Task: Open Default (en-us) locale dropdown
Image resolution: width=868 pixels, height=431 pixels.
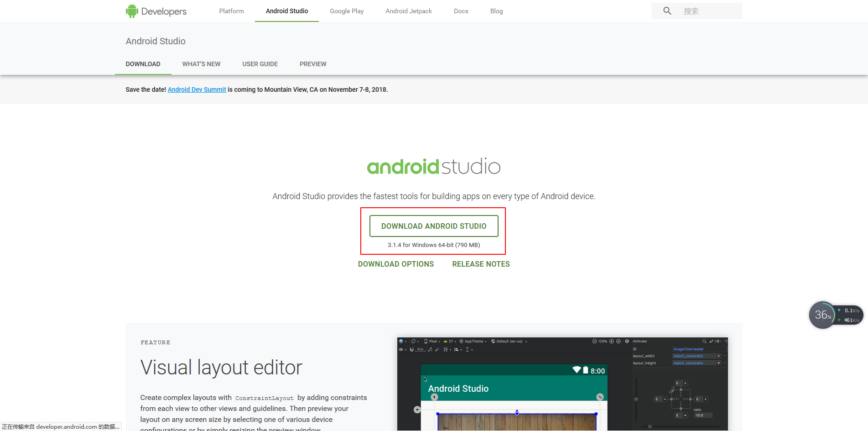Action: [509, 341]
